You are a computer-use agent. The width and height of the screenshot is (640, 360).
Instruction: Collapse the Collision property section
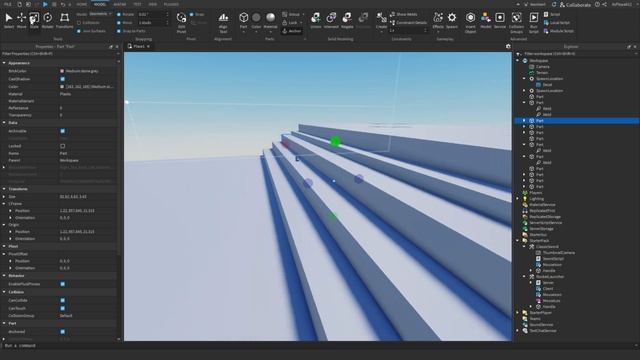pos(4,292)
